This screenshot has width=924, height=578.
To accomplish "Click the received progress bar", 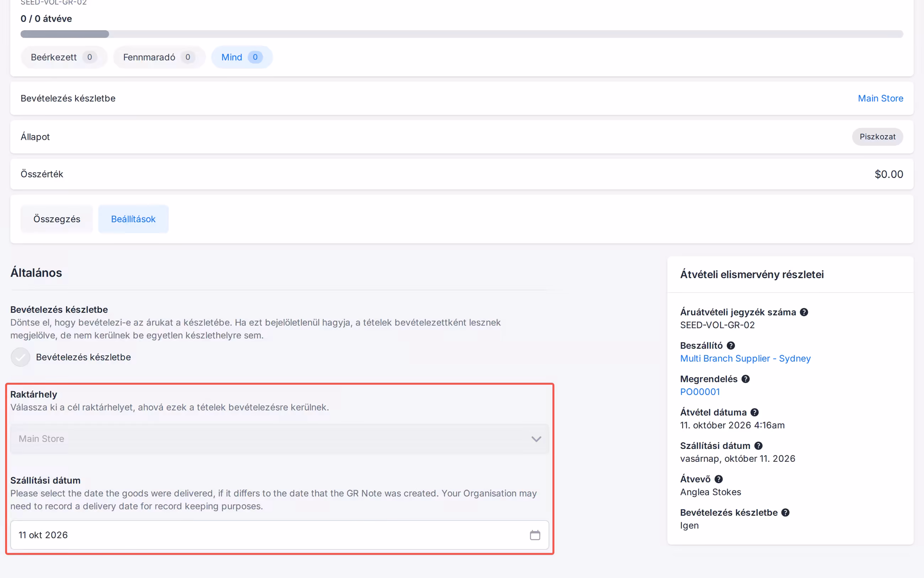I will [x=462, y=34].
